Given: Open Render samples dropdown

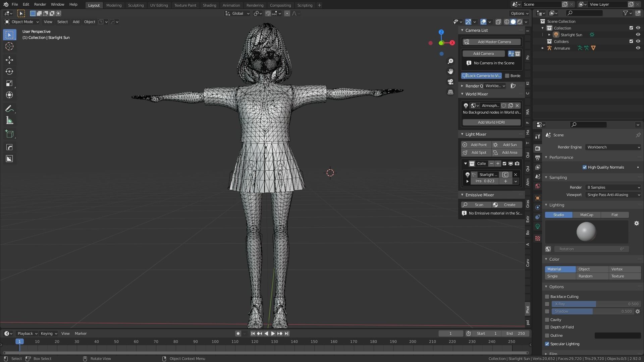Looking at the screenshot, I should [x=613, y=187].
